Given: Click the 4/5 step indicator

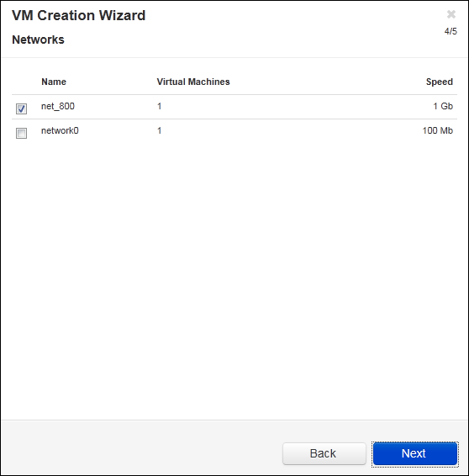Looking at the screenshot, I should point(451,31).
